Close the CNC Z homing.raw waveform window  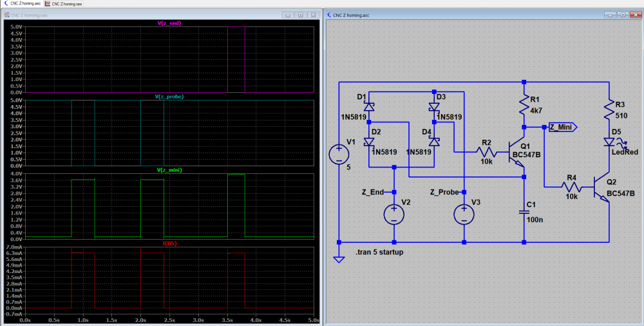coord(313,15)
